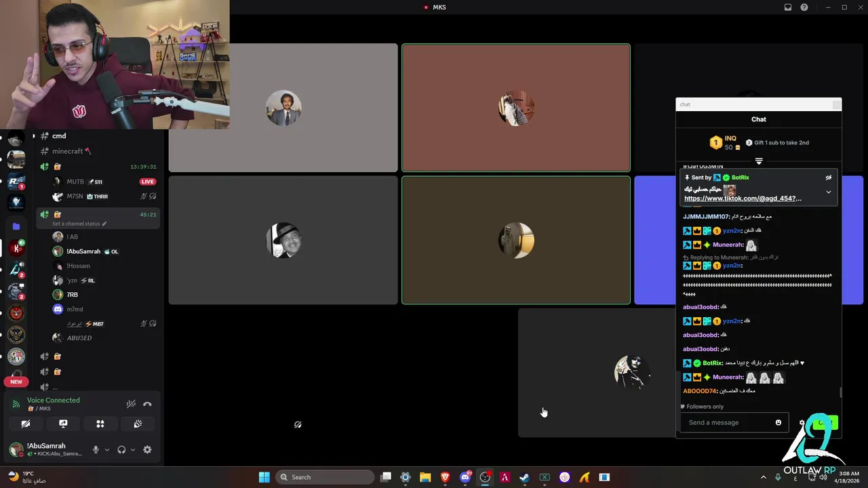868x488 pixels.
Task: Open OBS Studio from the taskbar
Action: click(485, 477)
